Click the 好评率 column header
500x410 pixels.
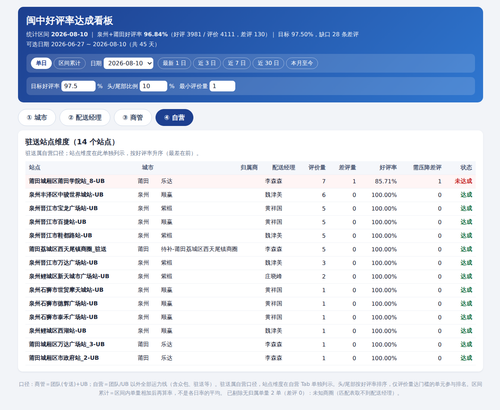click(x=388, y=167)
